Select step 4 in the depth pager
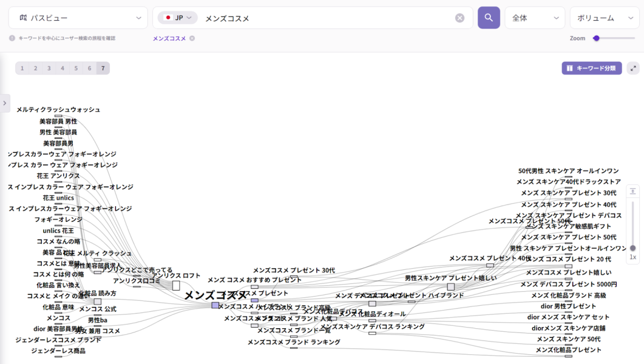This screenshot has height=364, width=644. [63, 69]
